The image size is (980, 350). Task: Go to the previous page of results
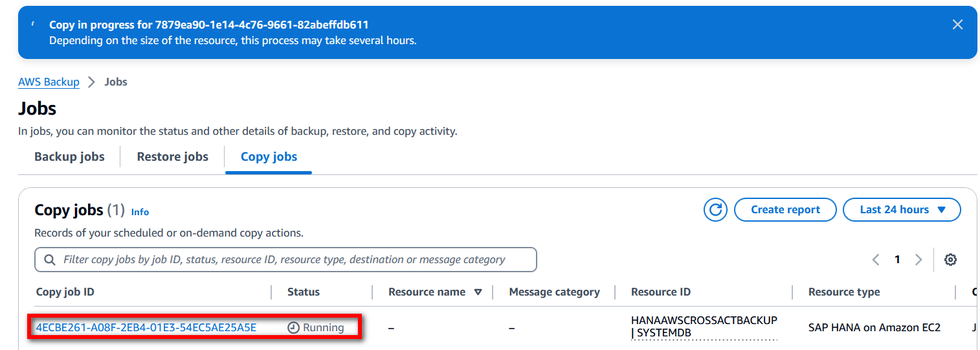click(876, 259)
